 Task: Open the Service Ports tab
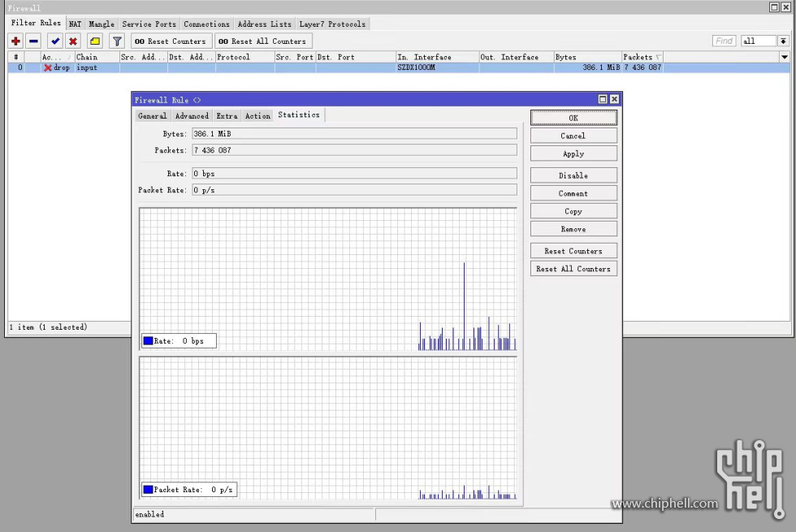(x=149, y=24)
